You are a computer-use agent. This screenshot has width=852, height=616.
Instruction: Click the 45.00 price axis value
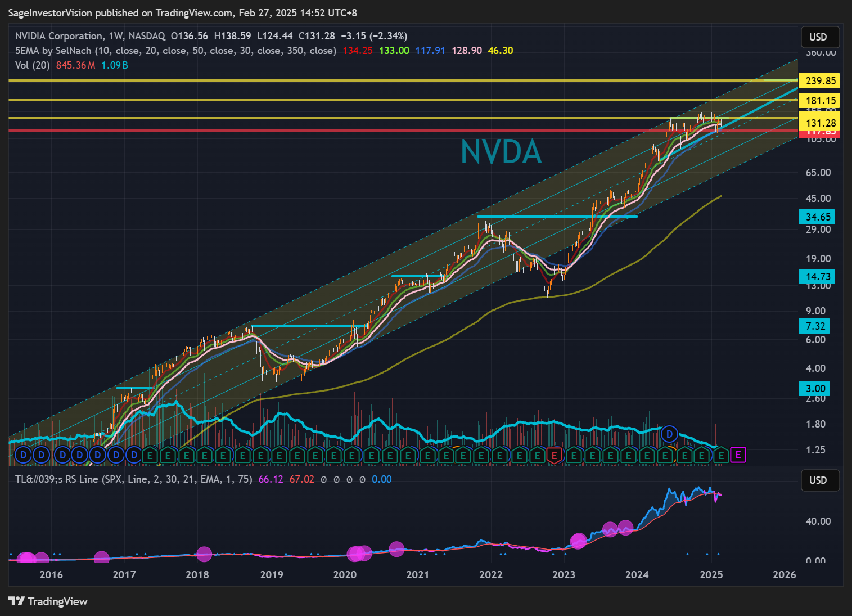[x=818, y=199]
